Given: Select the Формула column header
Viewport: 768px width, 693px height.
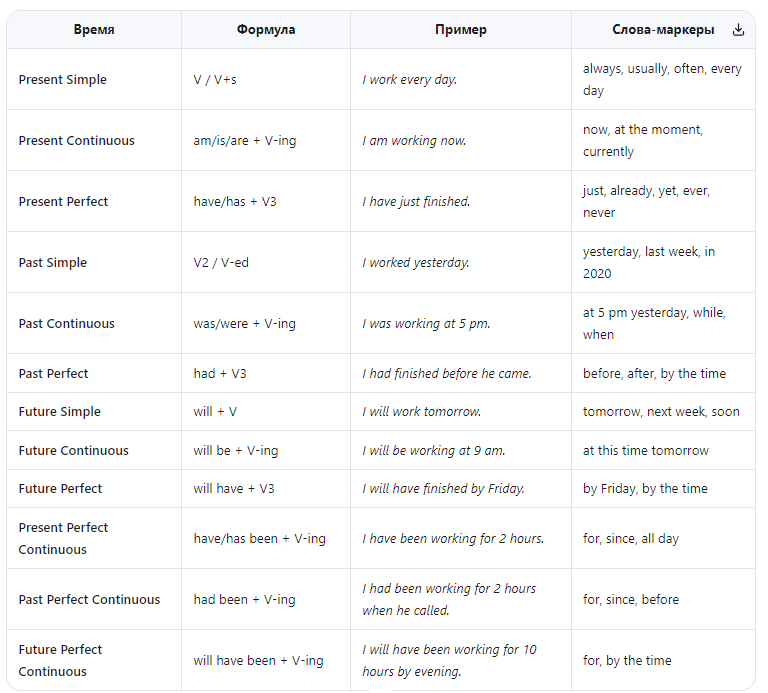Looking at the screenshot, I should point(266,30).
